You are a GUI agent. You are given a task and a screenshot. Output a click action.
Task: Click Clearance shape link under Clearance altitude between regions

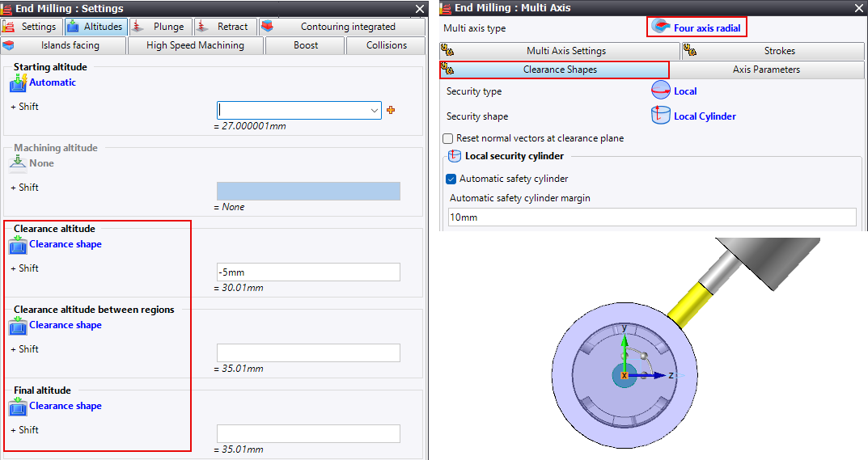click(x=66, y=325)
